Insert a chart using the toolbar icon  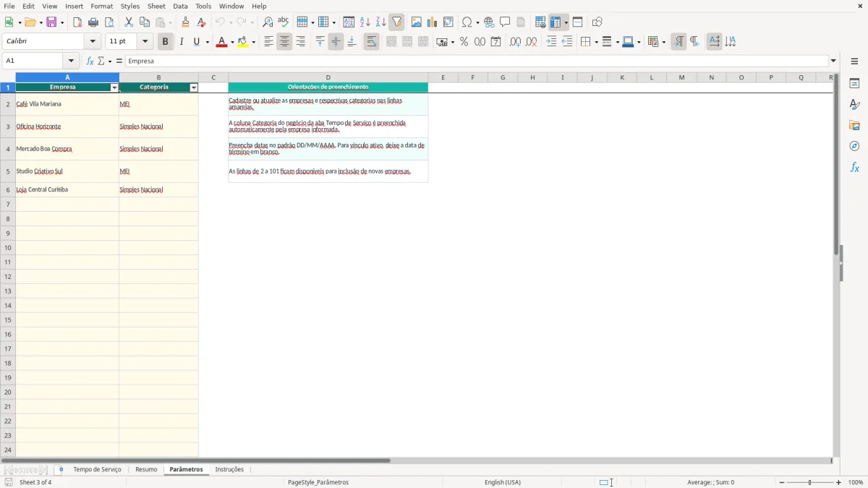pyautogui.click(x=433, y=22)
